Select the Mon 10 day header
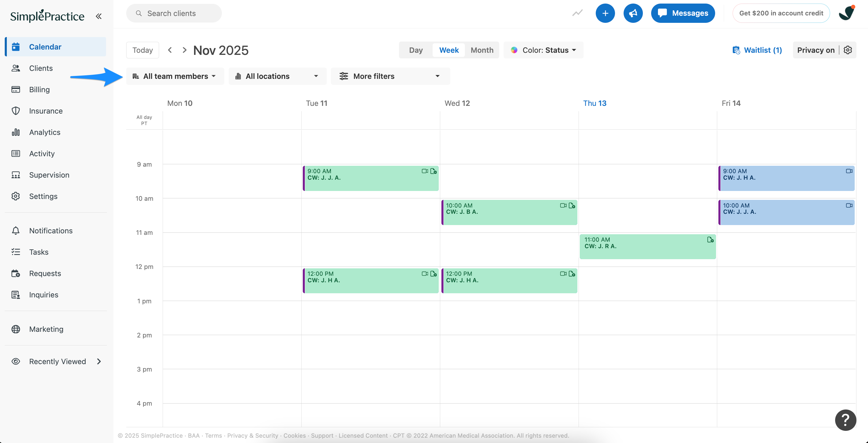The height and width of the screenshot is (443, 868). coord(180,103)
